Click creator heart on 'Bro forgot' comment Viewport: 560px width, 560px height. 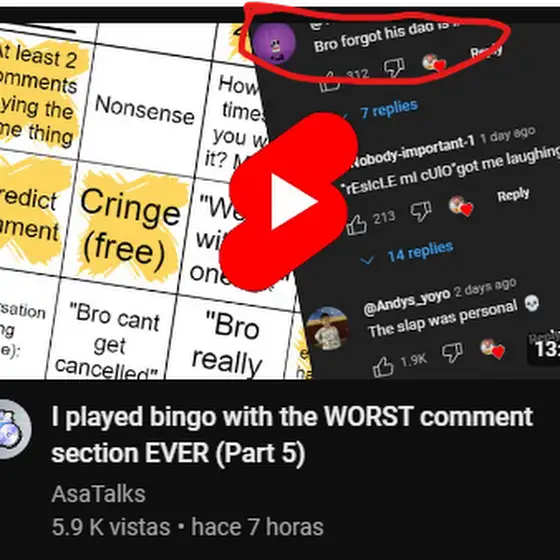pyautogui.click(x=434, y=62)
